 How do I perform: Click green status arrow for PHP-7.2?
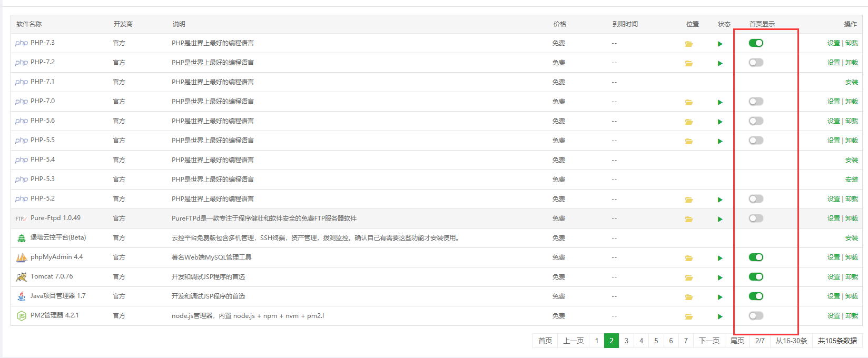[x=720, y=63]
